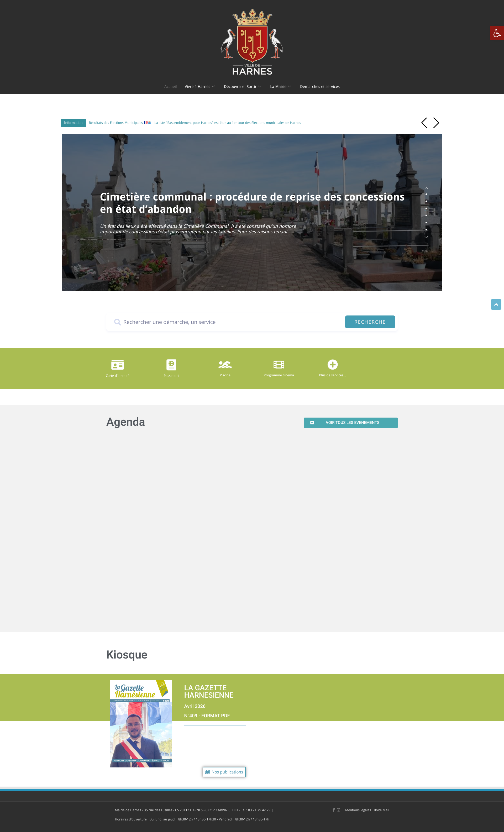Open the Boîte Mail footer link

[381, 810]
